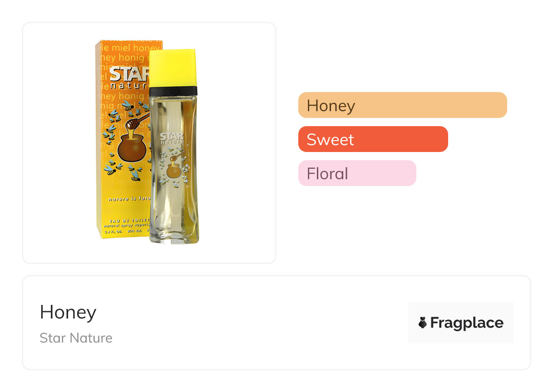The height and width of the screenshot is (392, 553).
Task: Click the yellow cap of the perfume bottle
Action: tap(173, 68)
